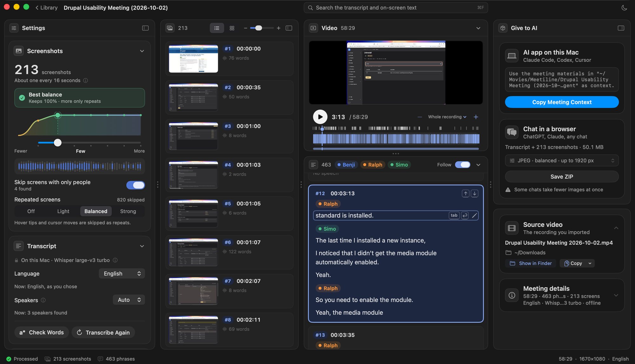Collapse the Screenshots section chevron
This screenshot has height=364, width=635.
point(142,51)
